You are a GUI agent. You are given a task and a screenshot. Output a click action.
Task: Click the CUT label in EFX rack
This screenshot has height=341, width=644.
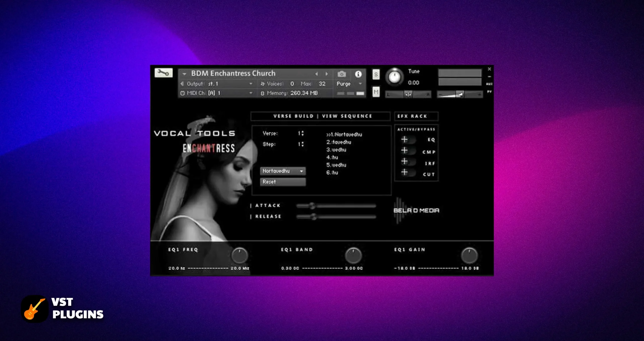[429, 174]
